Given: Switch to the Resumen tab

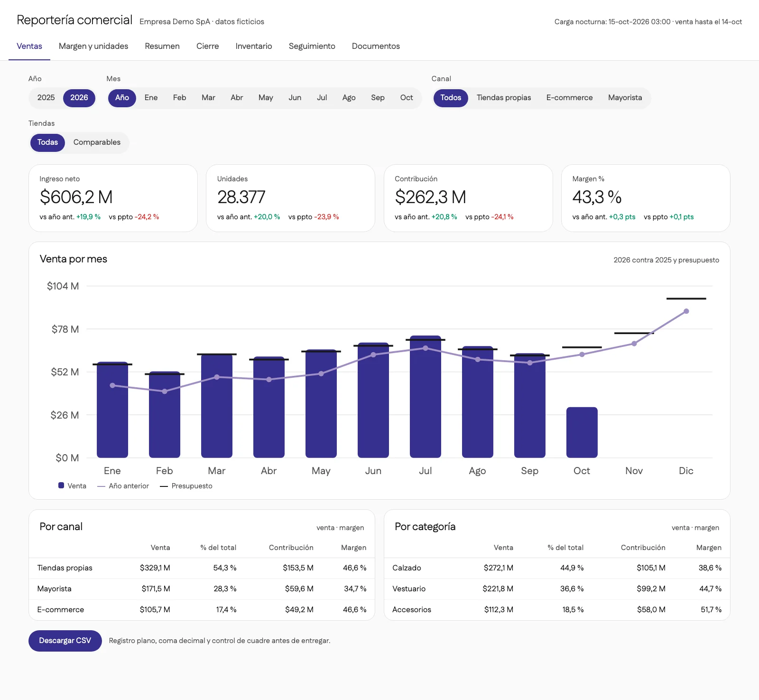Looking at the screenshot, I should [x=162, y=46].
